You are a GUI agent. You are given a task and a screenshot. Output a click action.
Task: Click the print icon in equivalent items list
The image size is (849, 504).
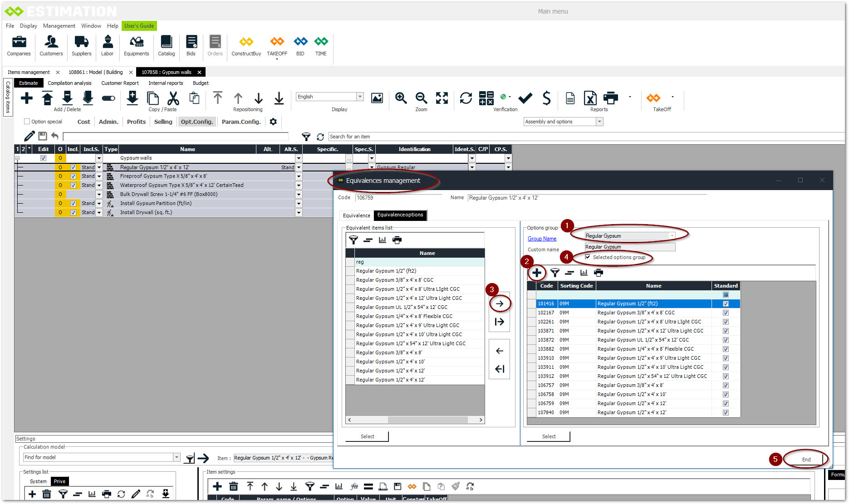397,240
